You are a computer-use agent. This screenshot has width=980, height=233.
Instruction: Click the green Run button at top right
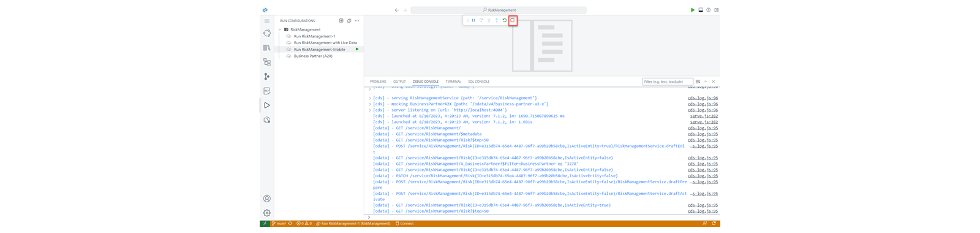pos(693,10)
